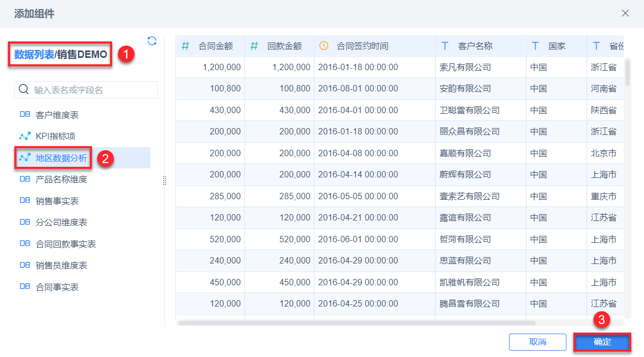Click the 腾昌雪有限公司 cell
This screenshot has height=357, width=644.
click(x=481, y=304)
